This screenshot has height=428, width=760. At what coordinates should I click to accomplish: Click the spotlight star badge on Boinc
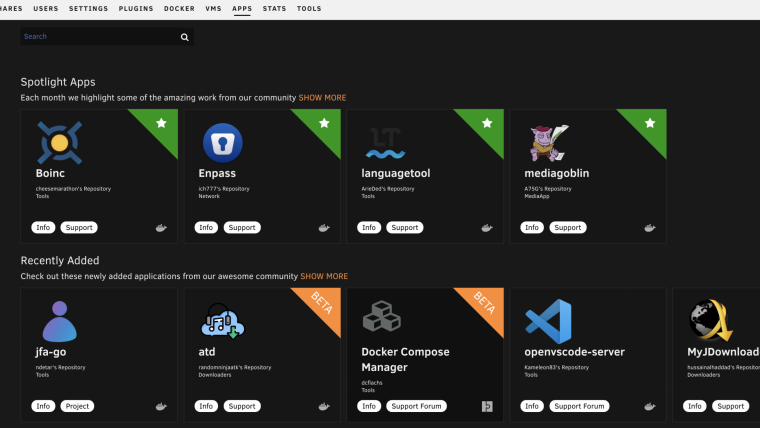(161, 123)
